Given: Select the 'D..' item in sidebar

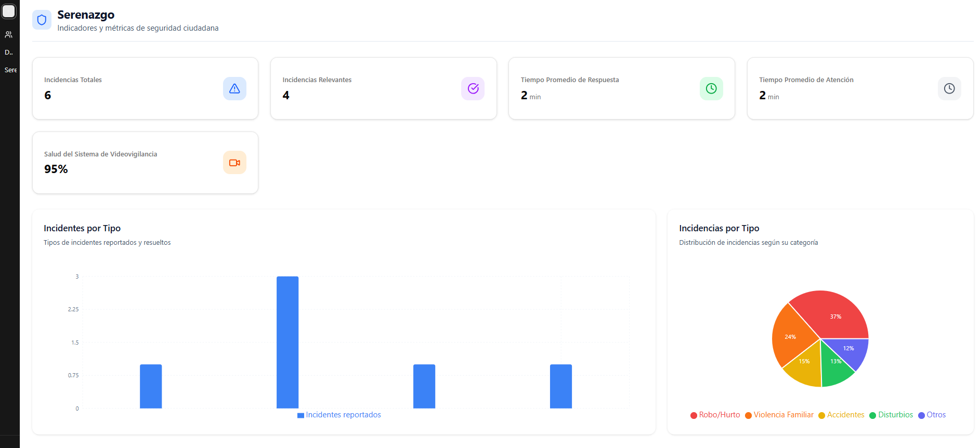Looking at the screenshot, I should click(x=9, y=52).
